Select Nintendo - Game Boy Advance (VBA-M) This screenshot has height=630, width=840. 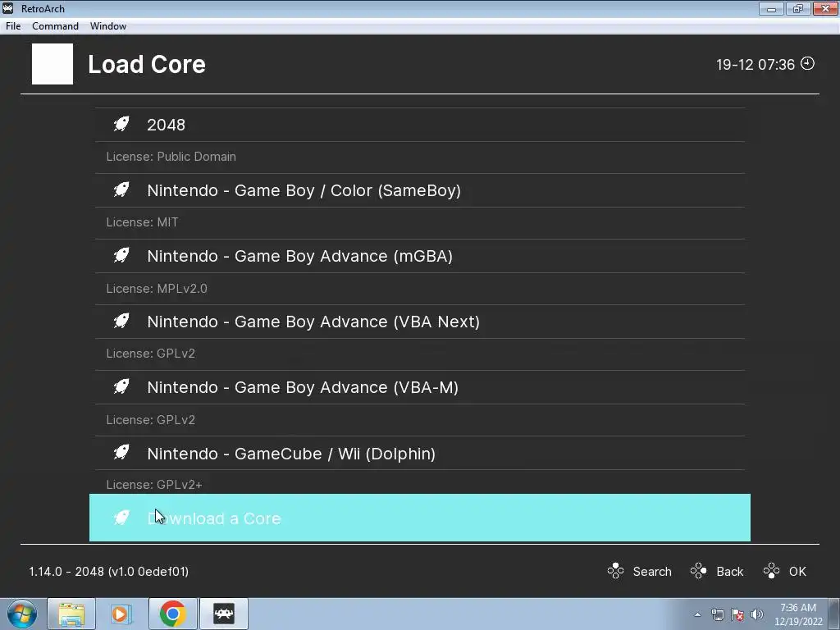tap(420, 387)
